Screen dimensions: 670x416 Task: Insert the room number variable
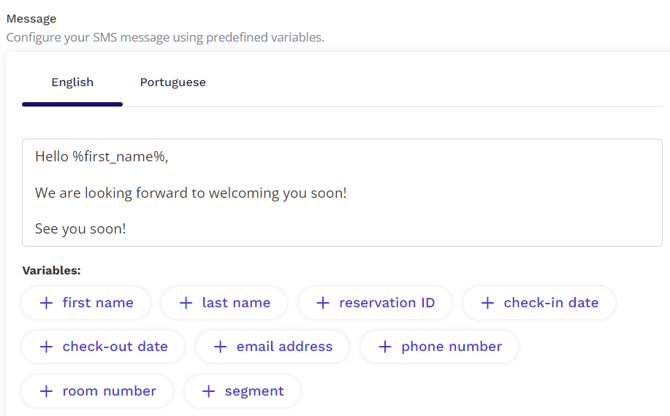click(x=97, y=391)
